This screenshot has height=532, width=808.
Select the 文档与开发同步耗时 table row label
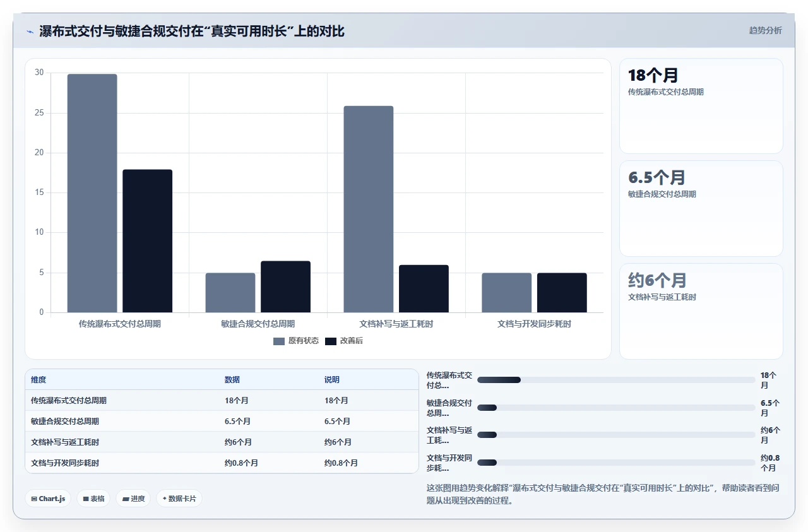pos(65,463)
